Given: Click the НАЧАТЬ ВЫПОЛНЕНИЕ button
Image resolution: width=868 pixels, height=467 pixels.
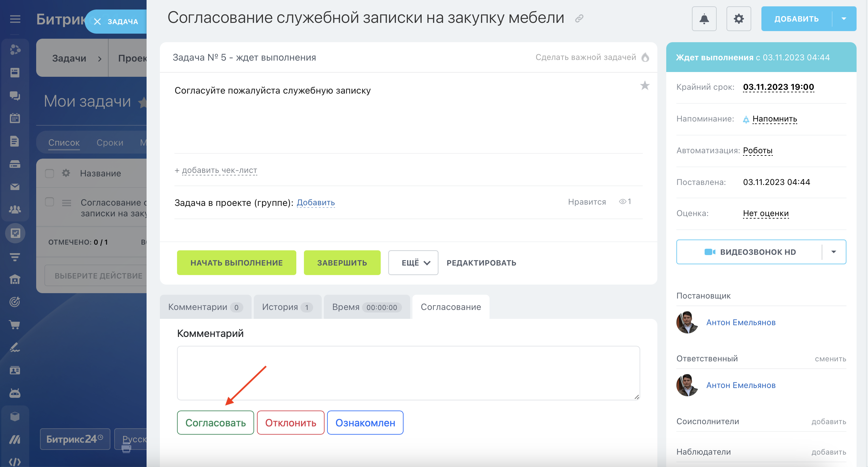Looking at the screenshot, I should (x=236, y=263).
